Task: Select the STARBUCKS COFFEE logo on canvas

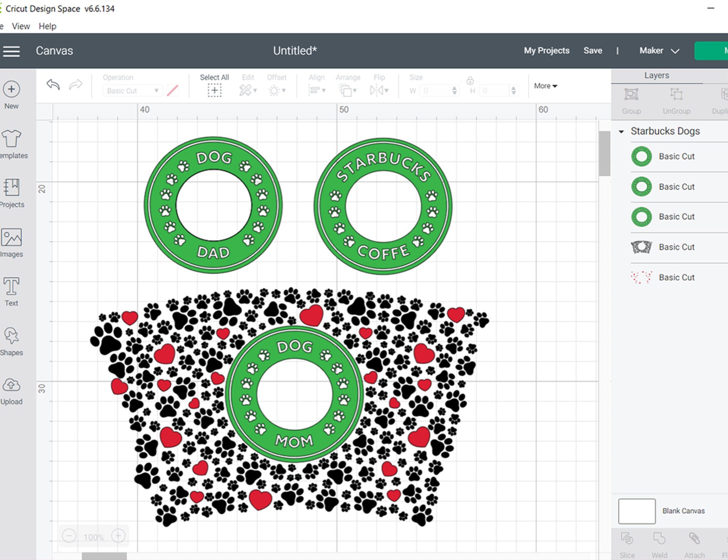Action: [x=383, y=206]
